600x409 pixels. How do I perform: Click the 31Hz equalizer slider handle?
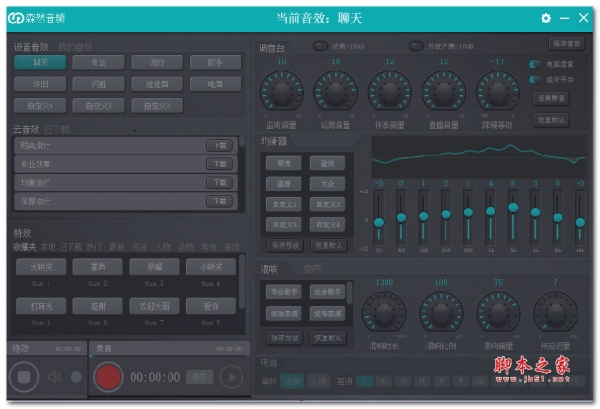(379, 222)
